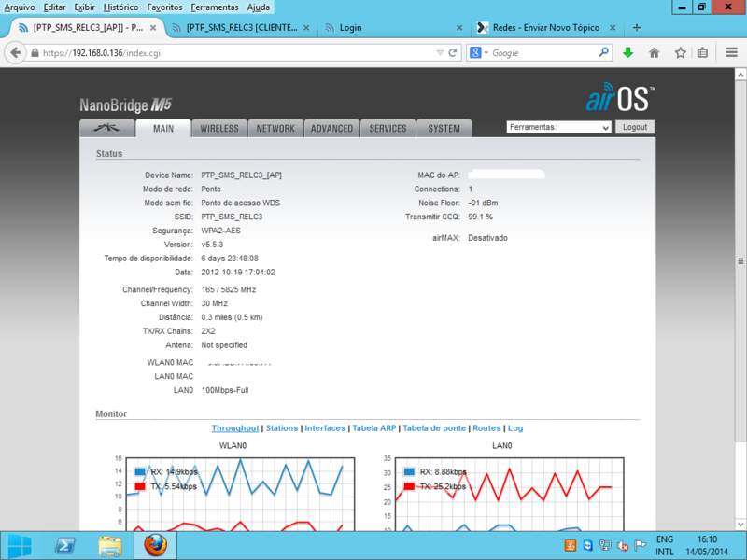This screenshot has width=747, height=560.
Task: Click the taskbar clock showing 16:10
Action: 707,546
